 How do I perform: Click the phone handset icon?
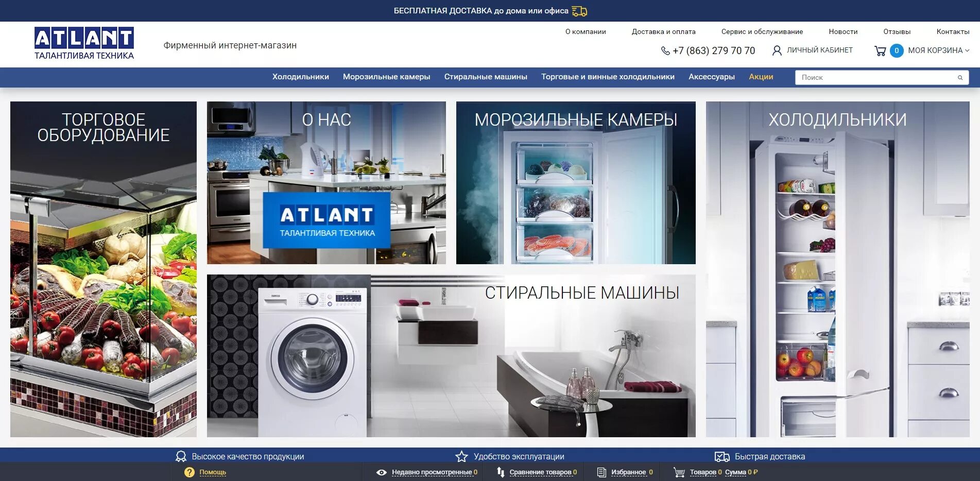point(665,50)
